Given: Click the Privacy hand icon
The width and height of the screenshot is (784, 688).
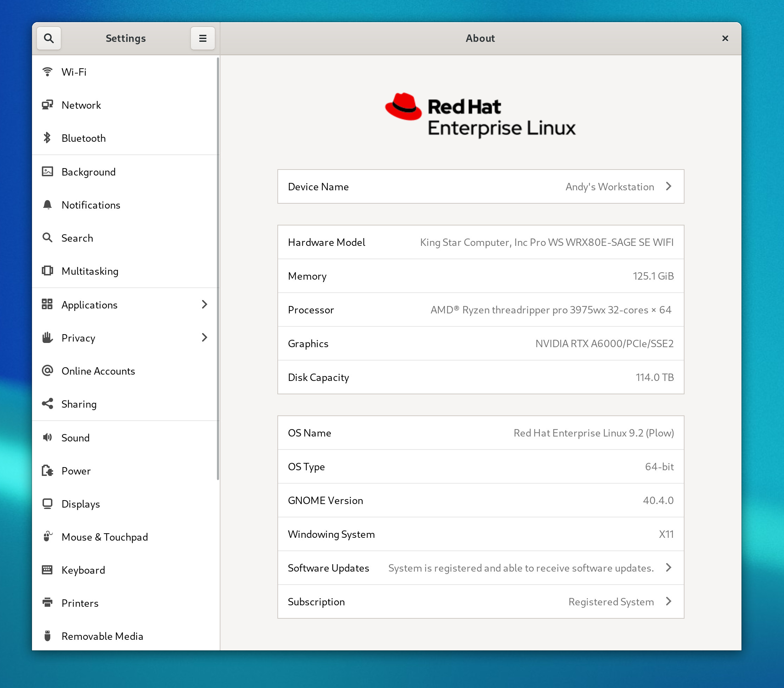Looking at the screenshot, I should coord(47,337).
